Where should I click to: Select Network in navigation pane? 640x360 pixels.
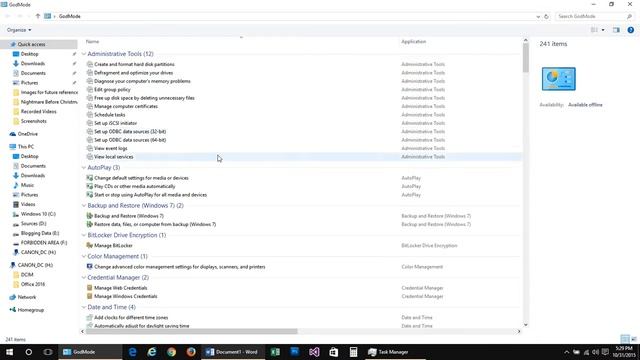click(x=27, y=297)
